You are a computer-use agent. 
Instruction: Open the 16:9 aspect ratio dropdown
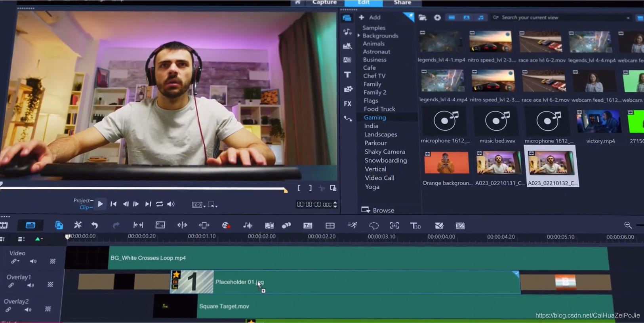tap(199, 205)
